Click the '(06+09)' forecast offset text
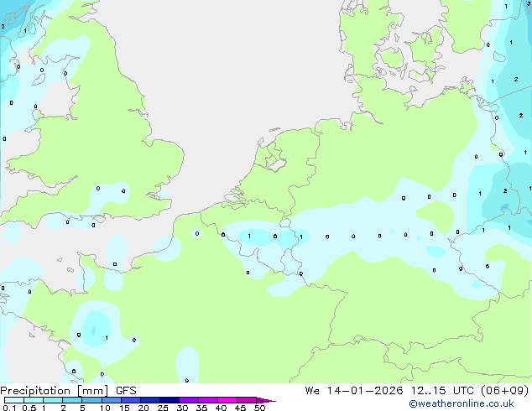 [x=505, y=391]
